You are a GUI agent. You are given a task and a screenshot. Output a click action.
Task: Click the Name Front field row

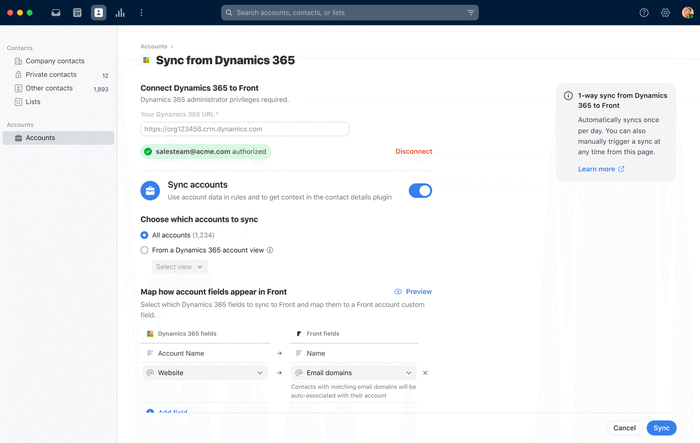[354, 353]
